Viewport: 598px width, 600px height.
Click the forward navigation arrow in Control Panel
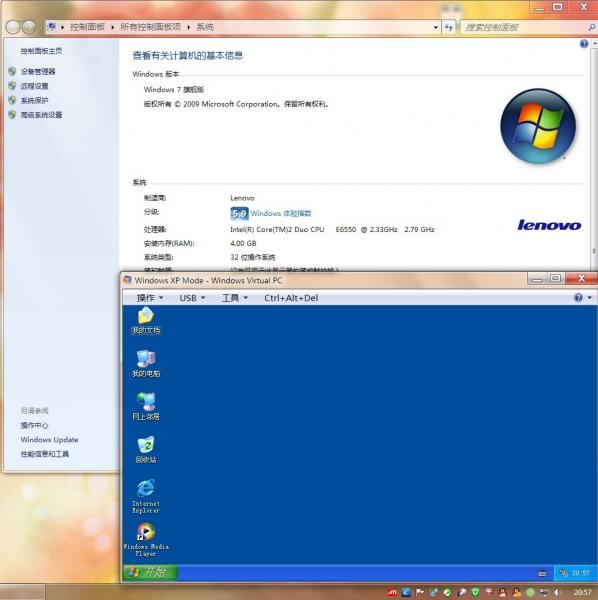pos(29,27)
